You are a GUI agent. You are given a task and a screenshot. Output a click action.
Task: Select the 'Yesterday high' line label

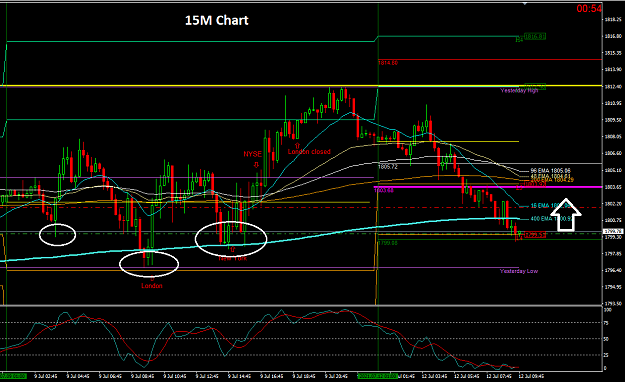pyautogui.click(x=519, y=90)
